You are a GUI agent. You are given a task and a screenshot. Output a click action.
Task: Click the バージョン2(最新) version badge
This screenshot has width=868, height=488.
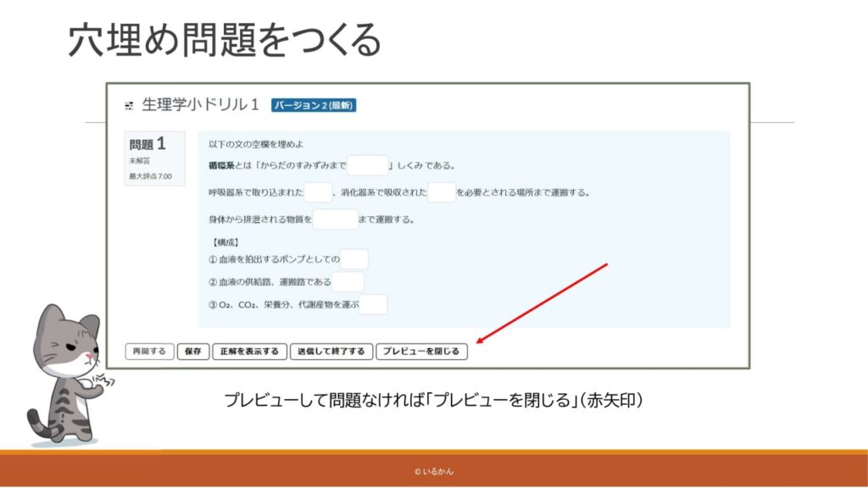(313, 106)
